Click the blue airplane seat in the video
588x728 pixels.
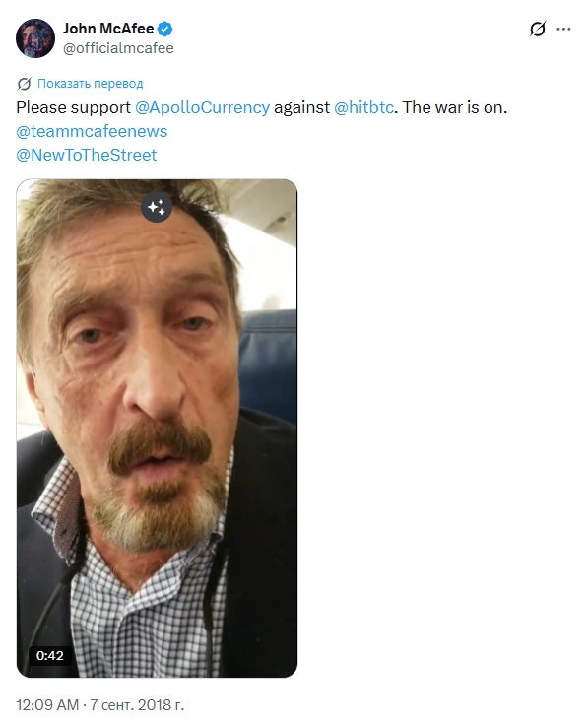pyautogui.click(x=268, y=364)
